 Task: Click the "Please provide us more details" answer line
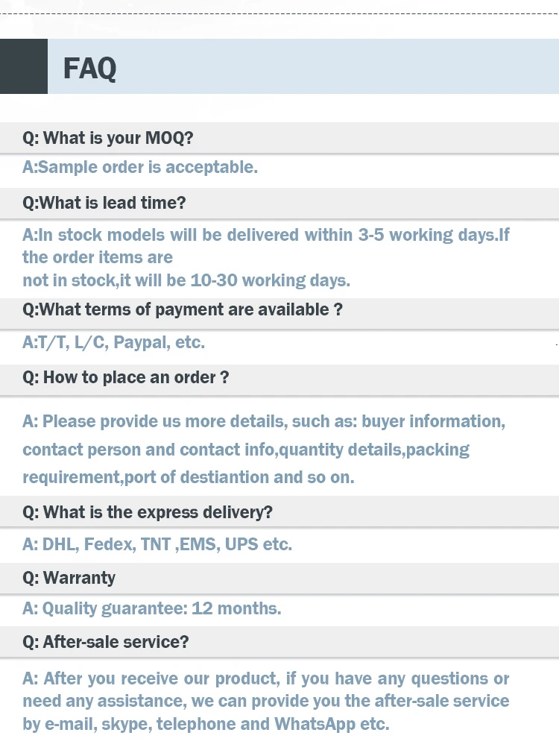pyautogui.click(x=264, y=421)
